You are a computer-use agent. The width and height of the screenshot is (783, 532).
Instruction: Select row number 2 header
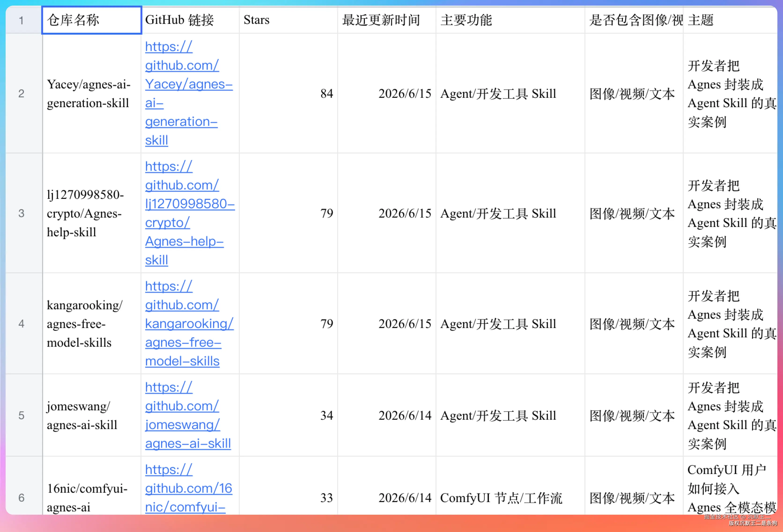coord(24,93)
